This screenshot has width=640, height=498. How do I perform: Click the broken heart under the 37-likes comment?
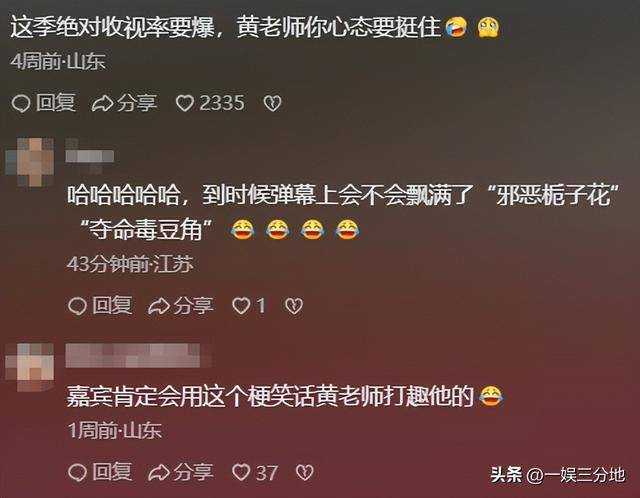(x=304, y=473)
